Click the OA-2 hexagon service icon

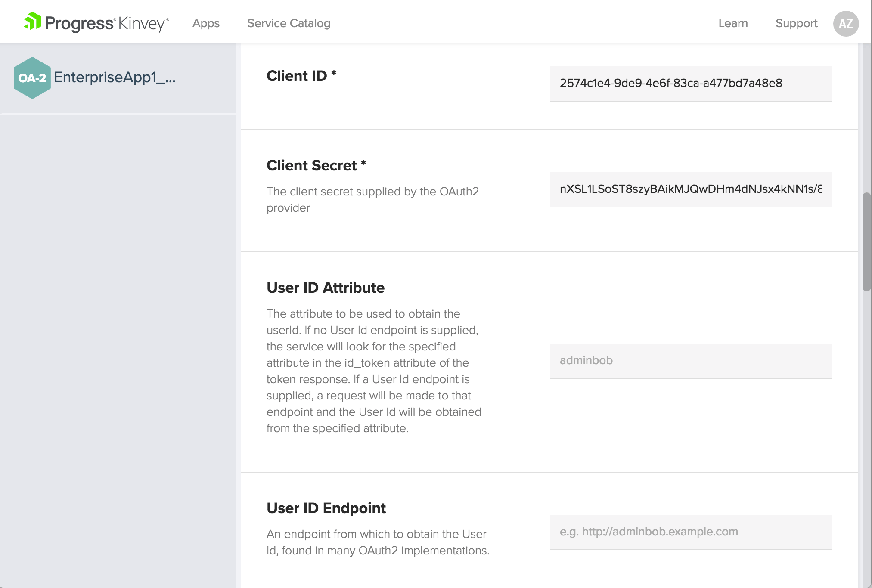pos(32,78)
